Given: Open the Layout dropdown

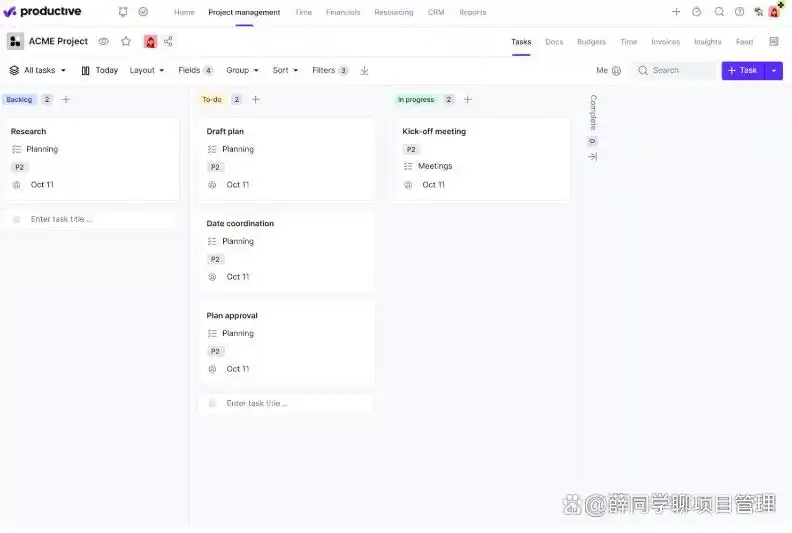Looking at the screenshot, I should pyautogui.click(x=146, y=70).
